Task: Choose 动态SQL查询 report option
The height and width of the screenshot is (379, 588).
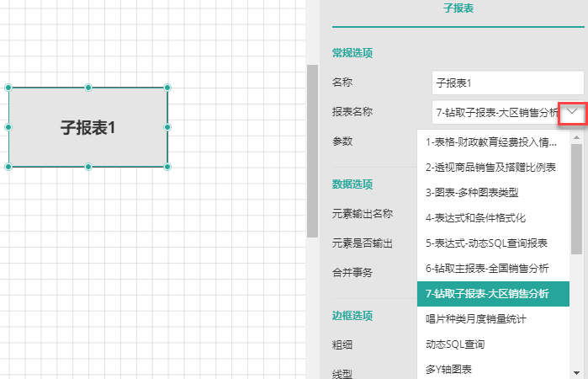Action: [x=455, y=344]
